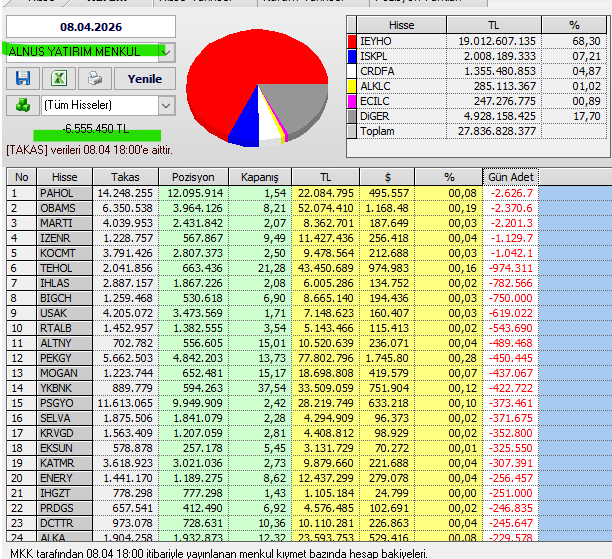
Task: Click the 08.04.2026 date field
Action: point(91,27)
